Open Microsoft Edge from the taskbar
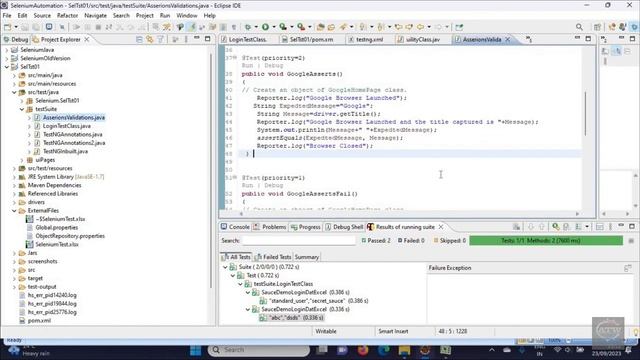The height and width of the screenshot is (360, 640). (384, 350)
